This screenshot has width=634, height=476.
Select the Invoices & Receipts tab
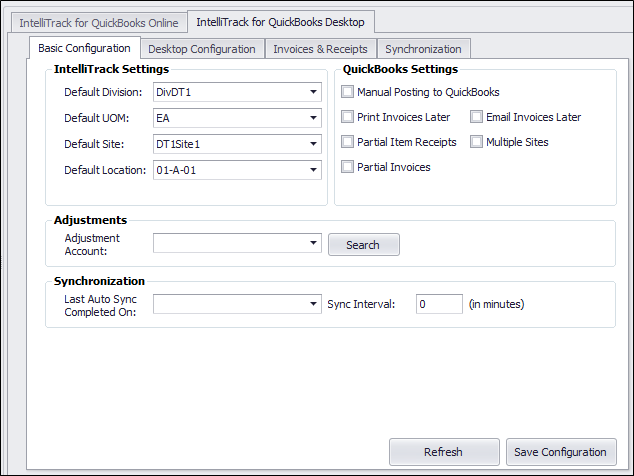pos(320,49)
